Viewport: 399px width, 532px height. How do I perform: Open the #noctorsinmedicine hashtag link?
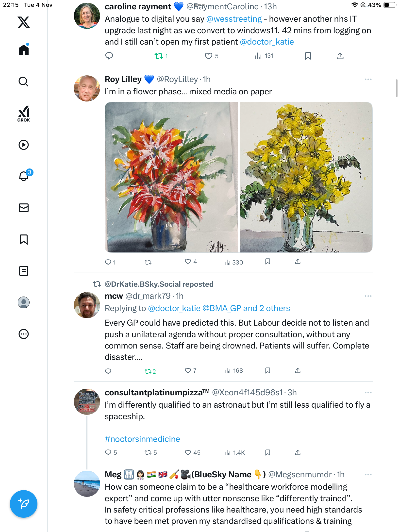(142, 439)
